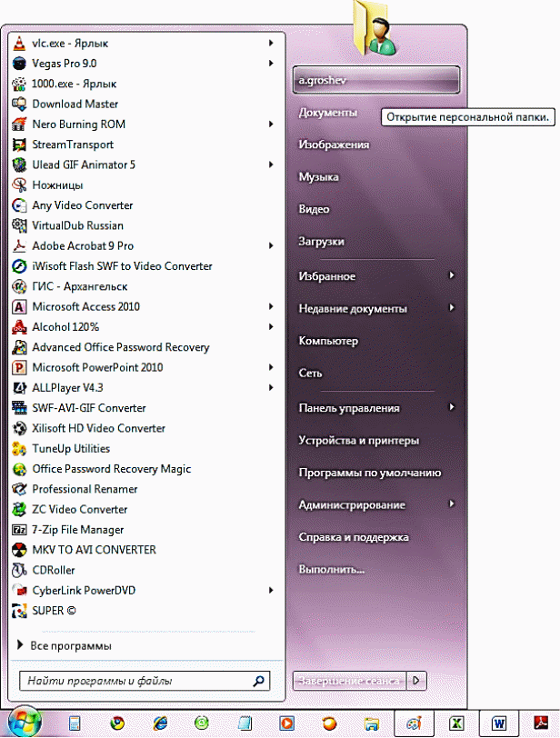Image resolution: width=560 pixels, height=738 pixels.
Task: Open the folder explorer taskbar icon
Action: pyautogui.click(x=371, y=723)
